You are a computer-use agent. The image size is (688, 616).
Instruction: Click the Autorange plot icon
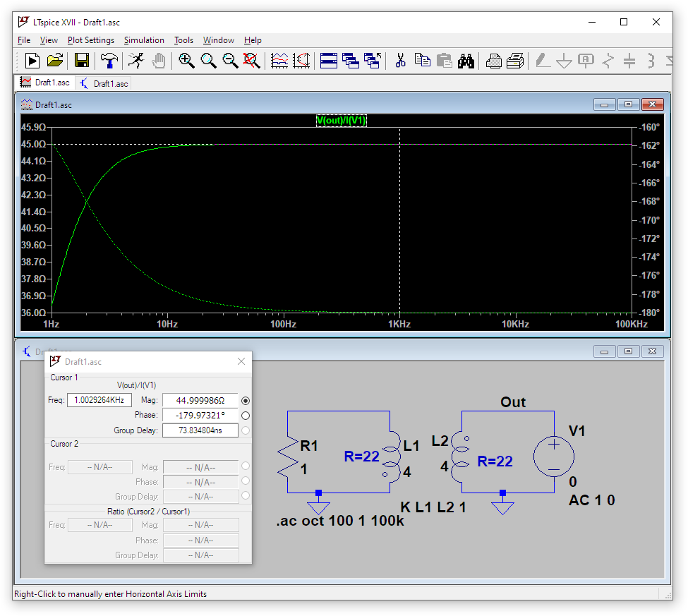[x=302, y=61]
